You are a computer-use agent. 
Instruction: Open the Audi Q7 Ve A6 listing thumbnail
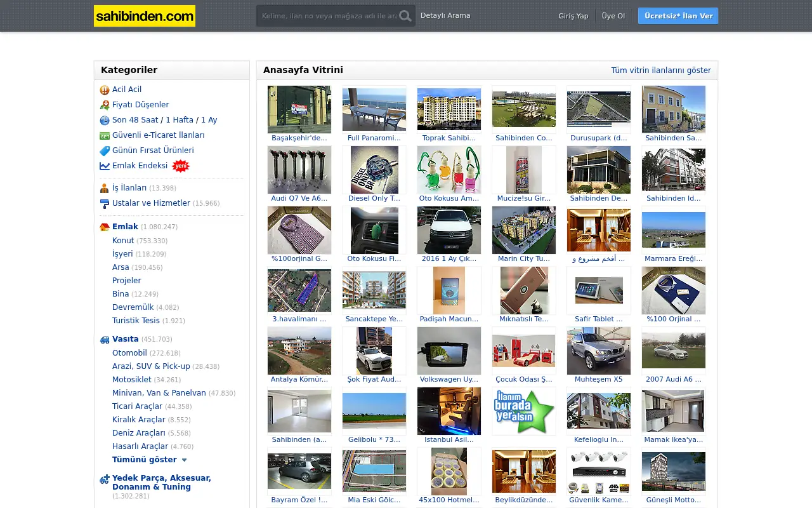(x=299, y=170)
